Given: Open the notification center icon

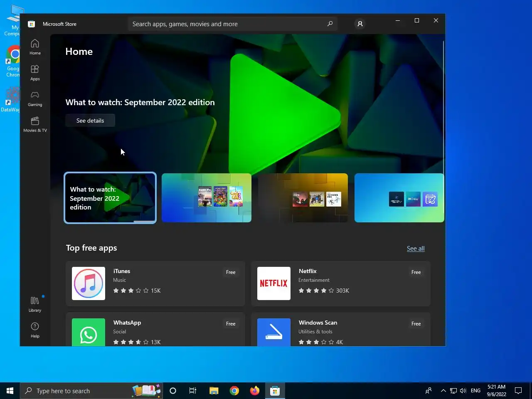Looking at the screenshot, I should point(518,391).
